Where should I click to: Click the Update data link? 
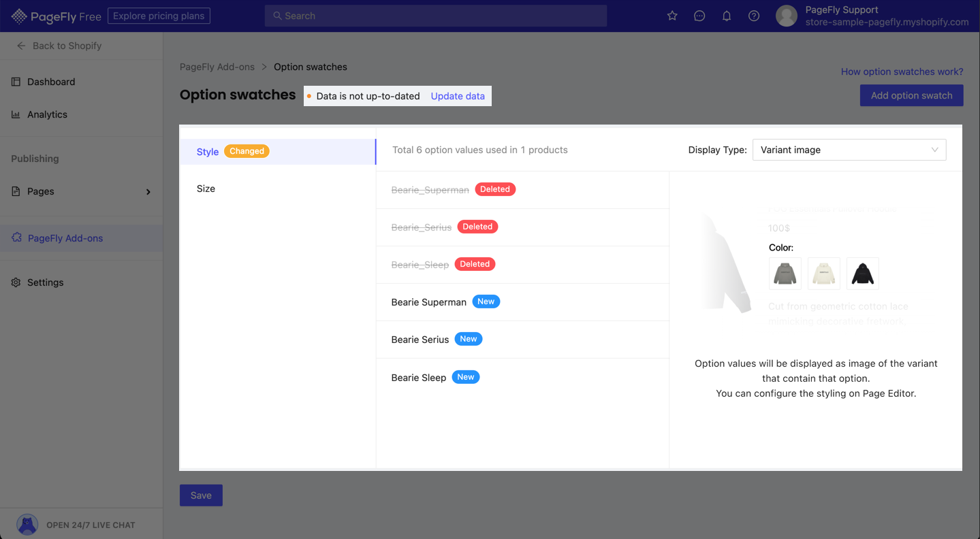[x=458, y=96]
